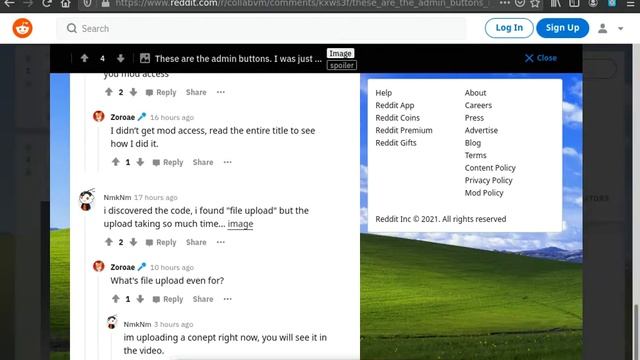640x360 pixels.
Task: Open the Careers footer link
Action: click(478, 105)
